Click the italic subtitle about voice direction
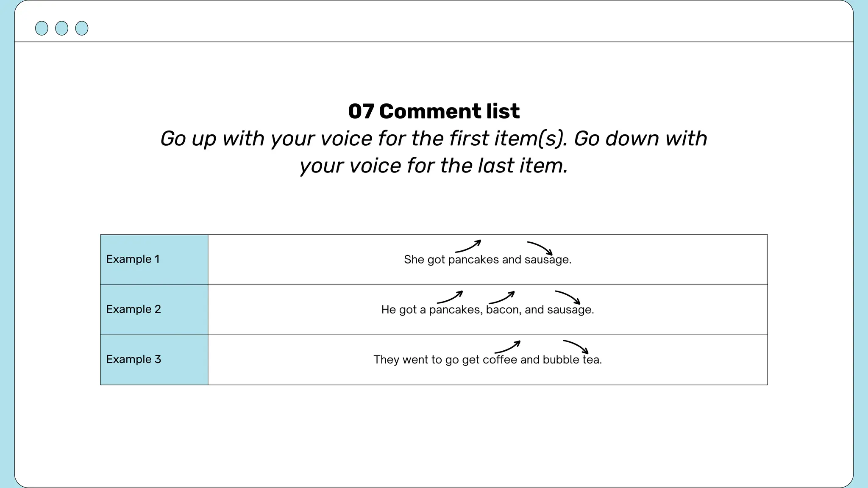The width and height of the screenshot is (868, 488). [434, 152]
